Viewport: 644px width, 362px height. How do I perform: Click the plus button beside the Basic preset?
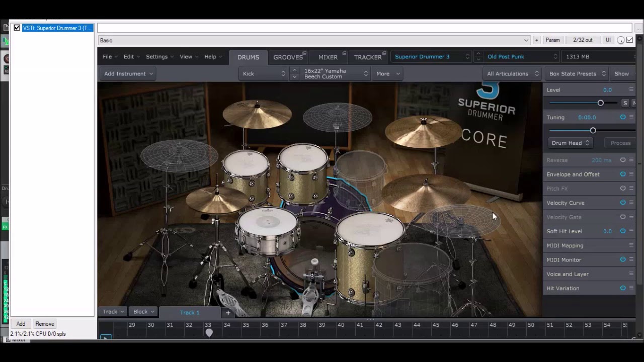tap(536, 40)
